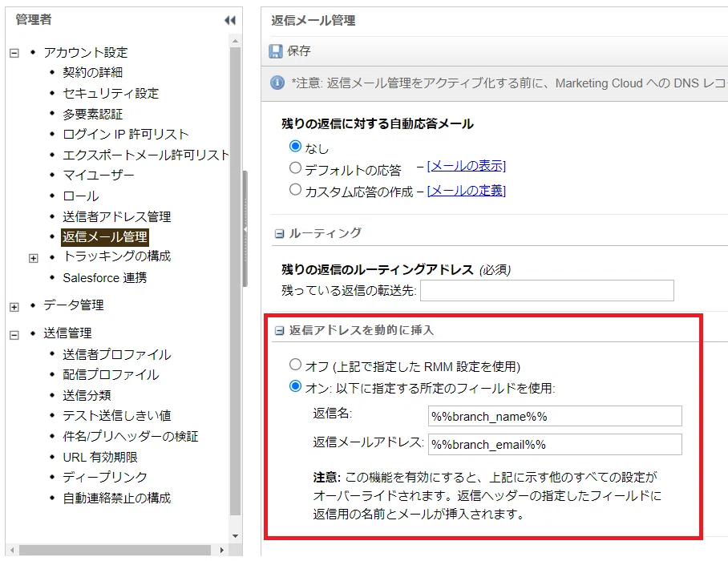Click the blue info icon beside 注意
The height and width of the screenshot is (561, 728).
277,83
